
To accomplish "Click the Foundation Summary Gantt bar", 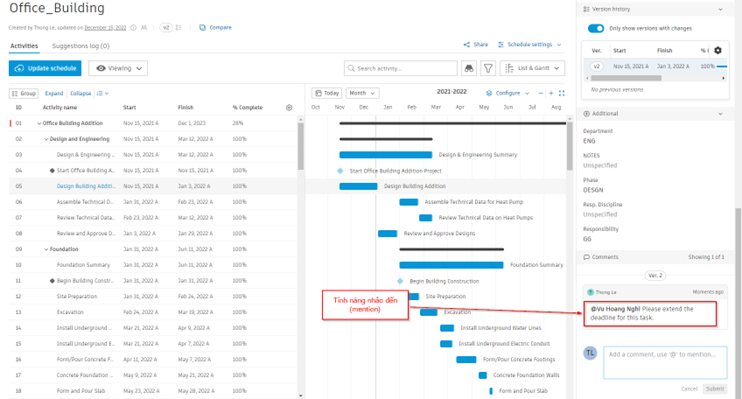I will (451, 265).
